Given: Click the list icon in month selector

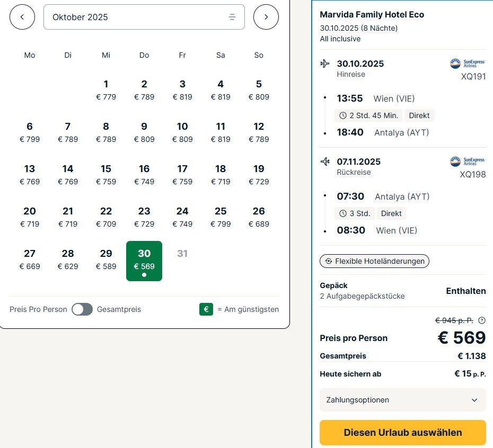Looking at the screenshot, I should [232, 17].
